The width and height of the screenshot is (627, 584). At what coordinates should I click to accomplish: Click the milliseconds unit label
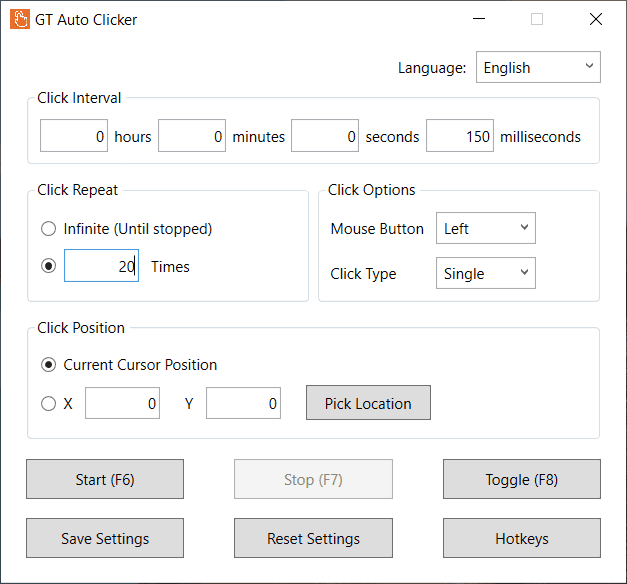click(x=540, y=137)
